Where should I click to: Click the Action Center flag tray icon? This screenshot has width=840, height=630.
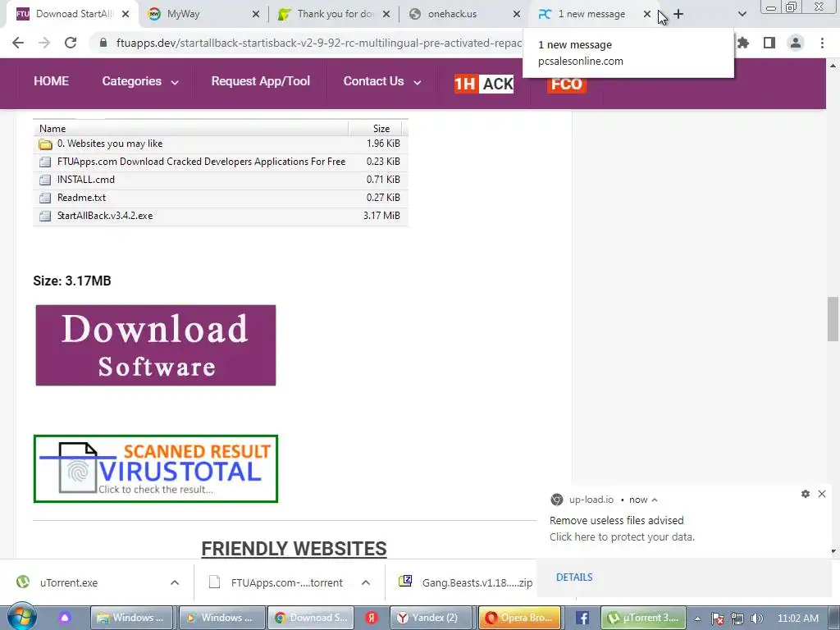coord(717,619)
